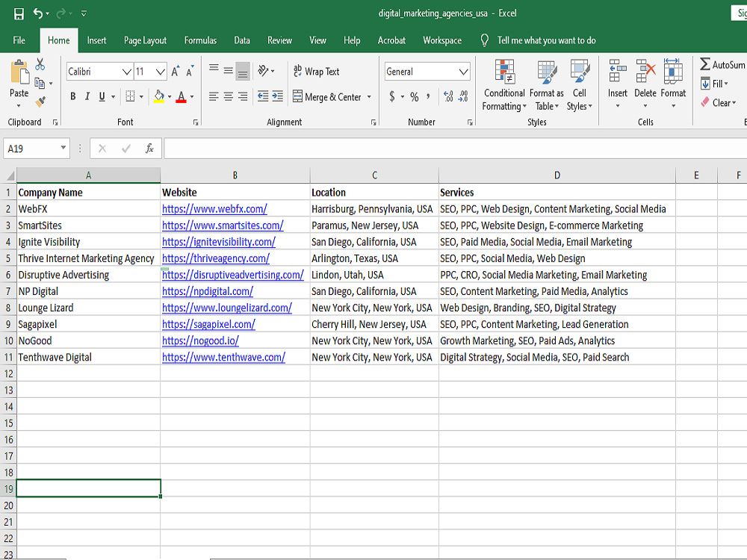
Task: Expand the Name Box A19 dropdown
Action: (x=63, y=148)
